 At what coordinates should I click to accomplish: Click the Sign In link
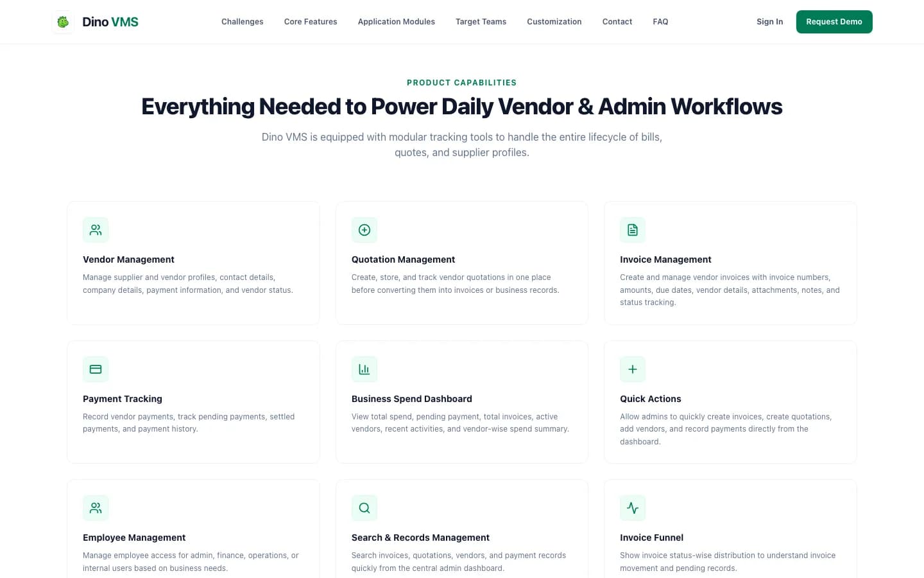point(770,22)
